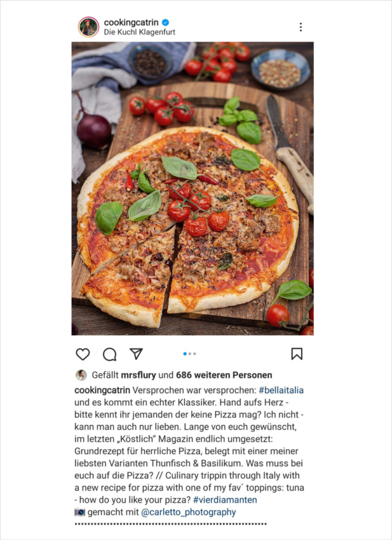This screenshot has height=540, width=392.
Task: Open the three-dot post options menu
Action: [301, 27]
